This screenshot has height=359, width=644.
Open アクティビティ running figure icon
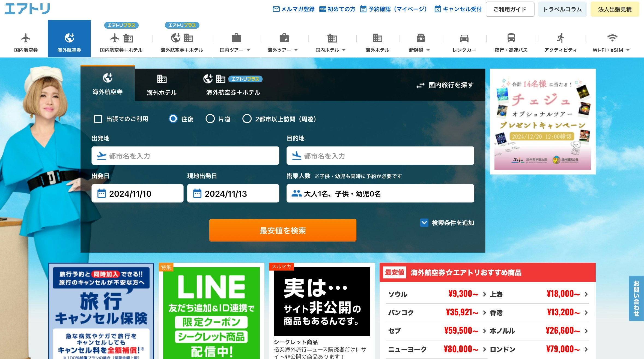pyautogui.click(x=560, y=38)
